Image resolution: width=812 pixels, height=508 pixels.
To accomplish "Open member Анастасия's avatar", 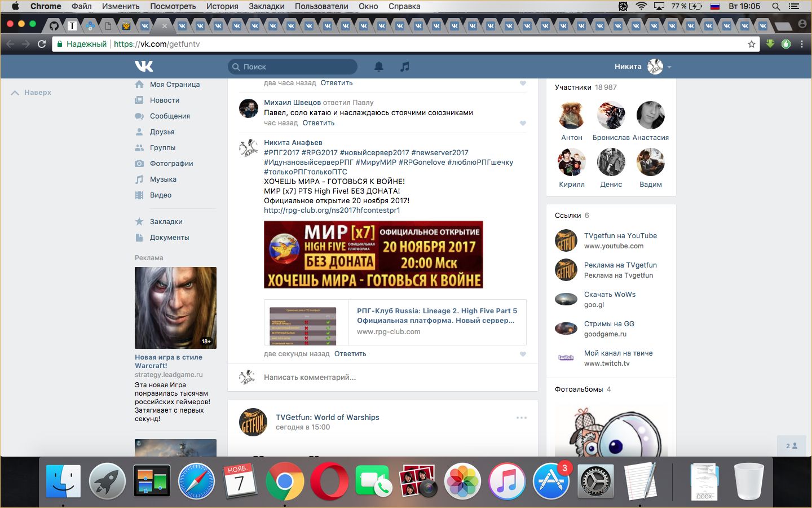I will (651, 116).
